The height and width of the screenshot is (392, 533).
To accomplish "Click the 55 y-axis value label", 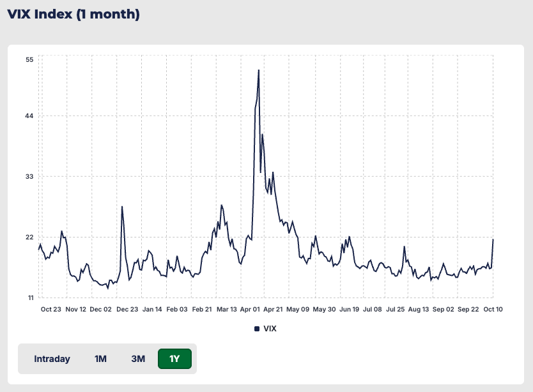I will [x=29, y=59].
